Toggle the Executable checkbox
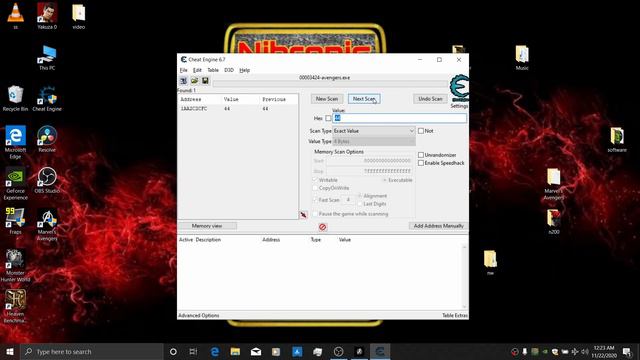Screen dimensions: 640x360 [x=384, y=180]
